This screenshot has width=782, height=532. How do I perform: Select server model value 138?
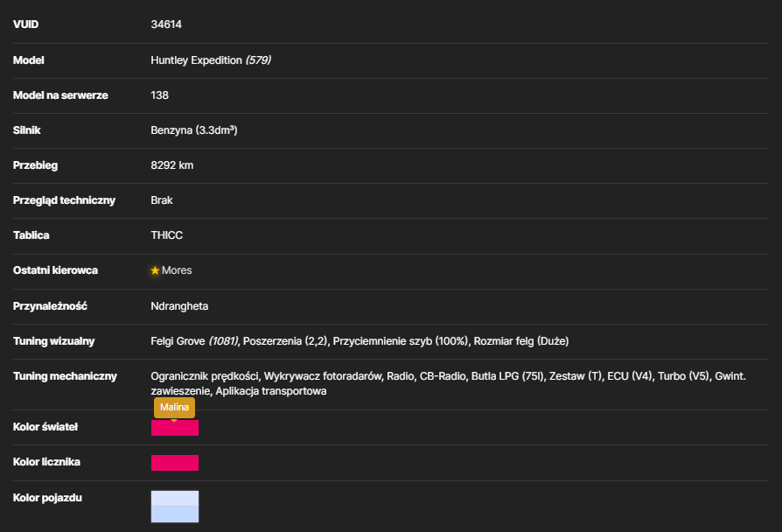click(x=159, y=95)
